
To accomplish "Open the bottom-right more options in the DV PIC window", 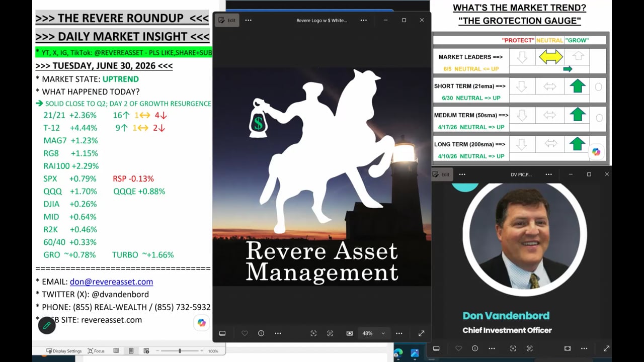I will pos(584,348).
